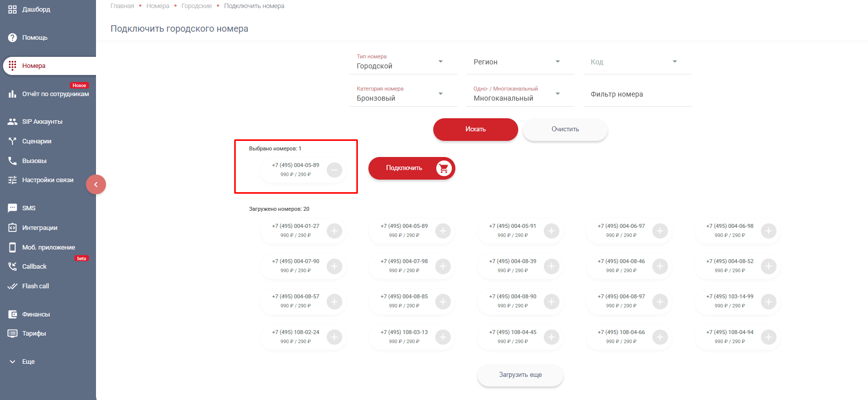This screenshot has height=400, width=868.
Task: Add number +7 (495) 004-01-27 with plus
Action: [x=334, y=231]
